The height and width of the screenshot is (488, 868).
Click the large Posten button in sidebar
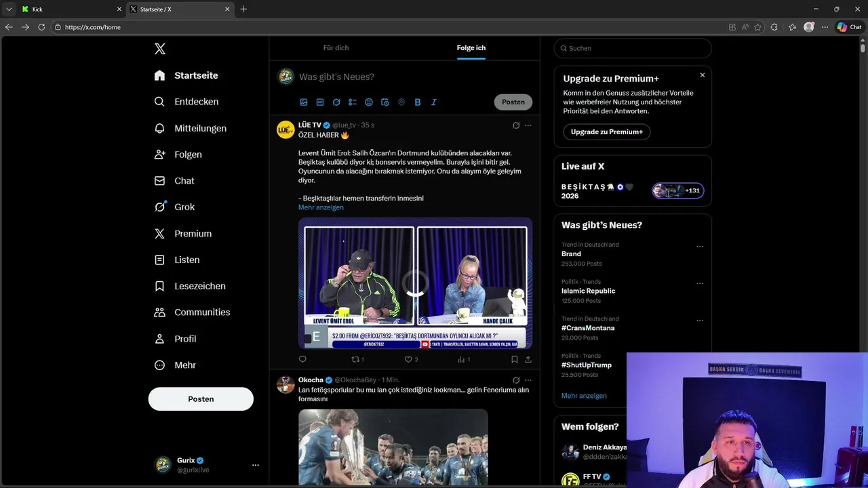[x=201, y=399]
